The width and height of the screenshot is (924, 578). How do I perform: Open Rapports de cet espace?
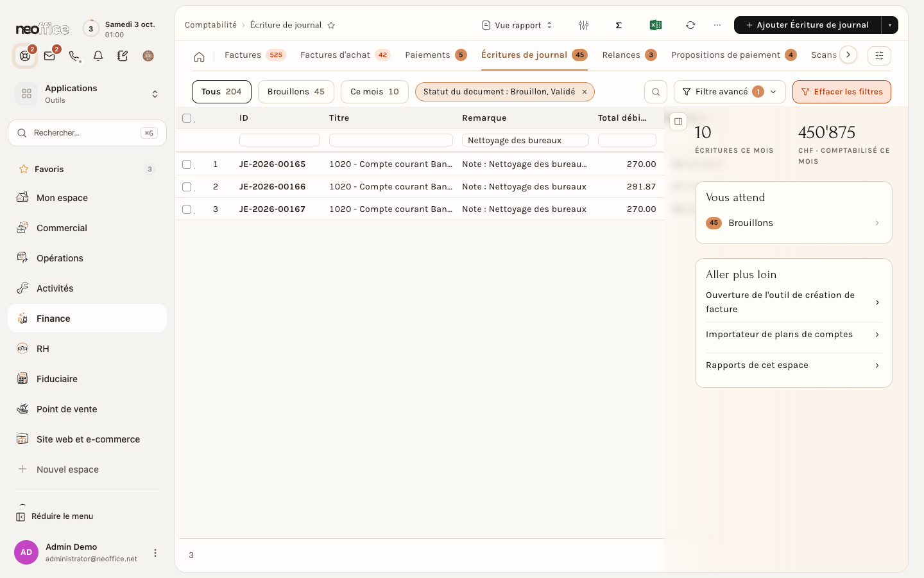[x=794, y=365]
